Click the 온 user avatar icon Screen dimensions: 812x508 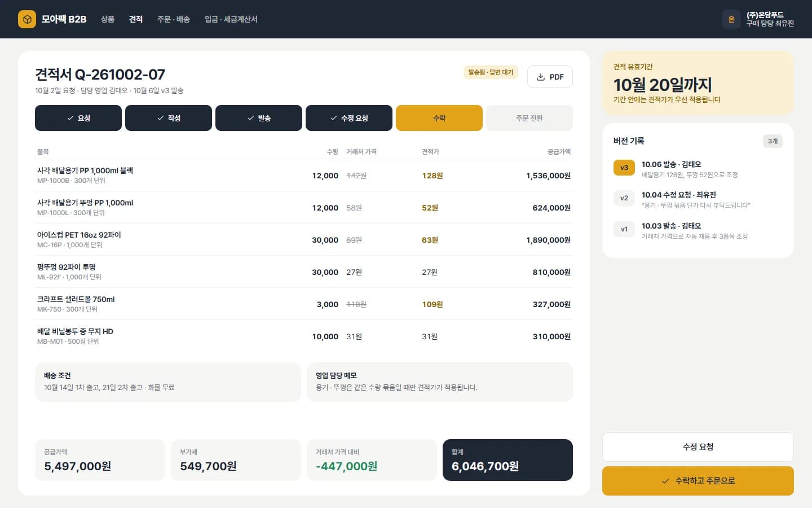[731, 19]
